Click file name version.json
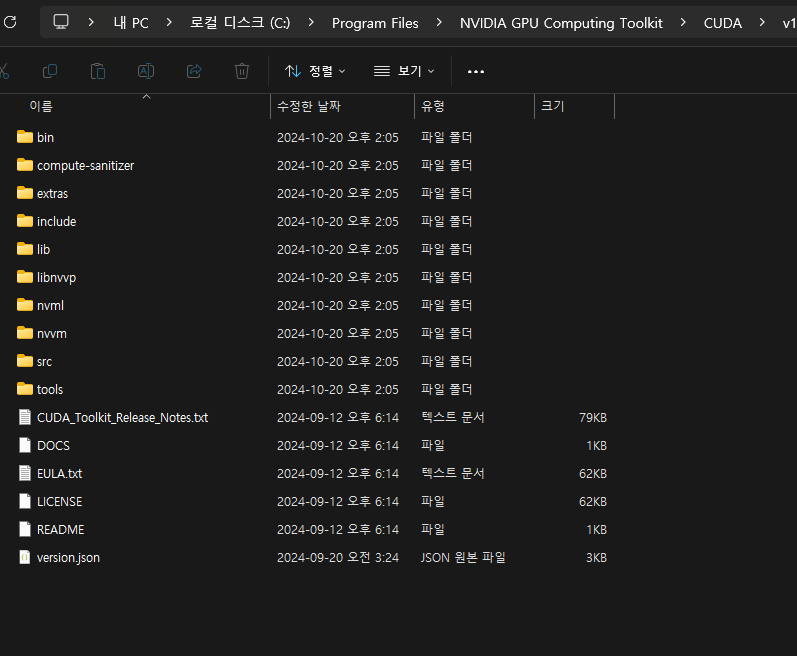The height and width of the screenshot is (656, 797). coord(68,558)
